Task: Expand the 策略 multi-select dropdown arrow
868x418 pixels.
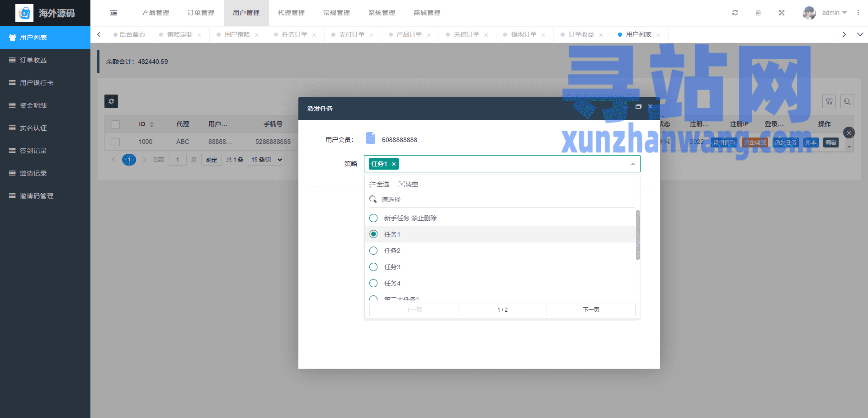Action: [x=632, y=164]
